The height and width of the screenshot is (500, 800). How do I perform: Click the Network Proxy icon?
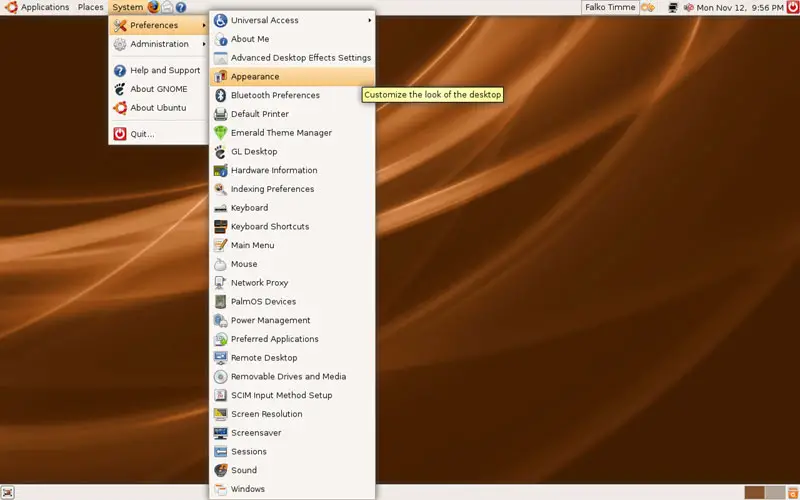coord(220,283)
